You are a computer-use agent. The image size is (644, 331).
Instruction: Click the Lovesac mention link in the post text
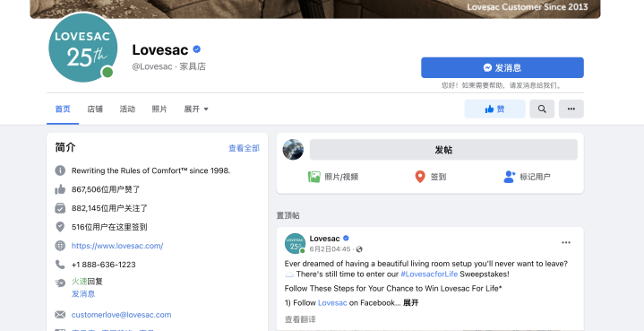[x=332, y=302]
